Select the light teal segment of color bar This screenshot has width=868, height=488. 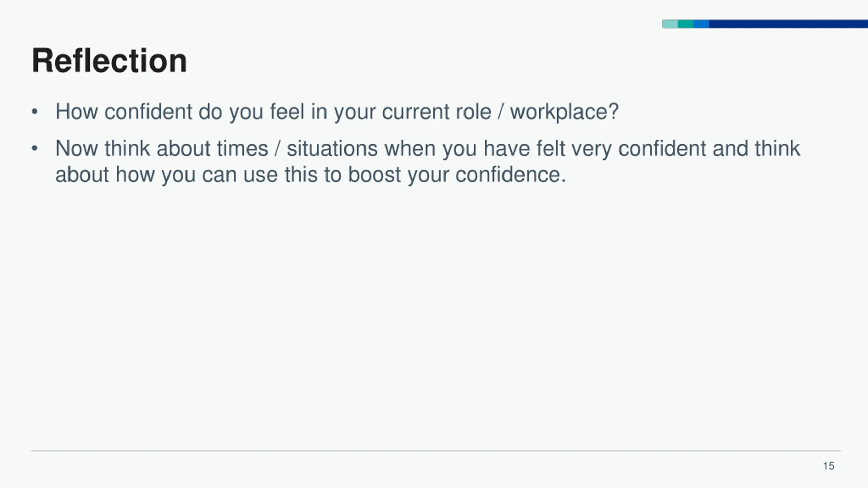click(670, 24)
